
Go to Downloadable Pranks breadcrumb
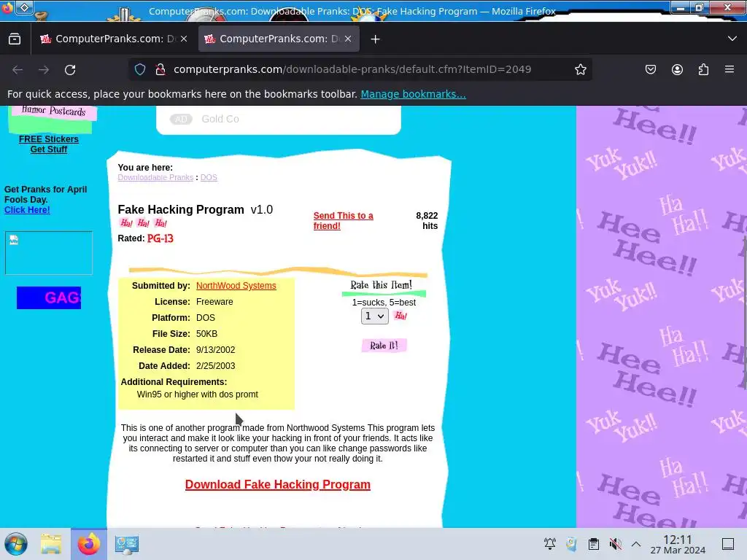pyautogui.click(x=155, y=177)
